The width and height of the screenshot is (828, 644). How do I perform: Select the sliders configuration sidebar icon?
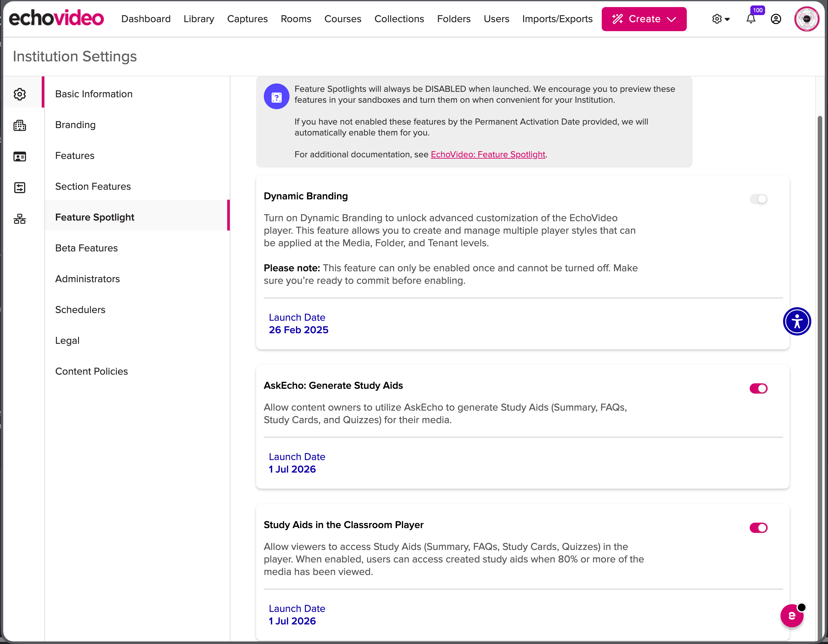20,187
